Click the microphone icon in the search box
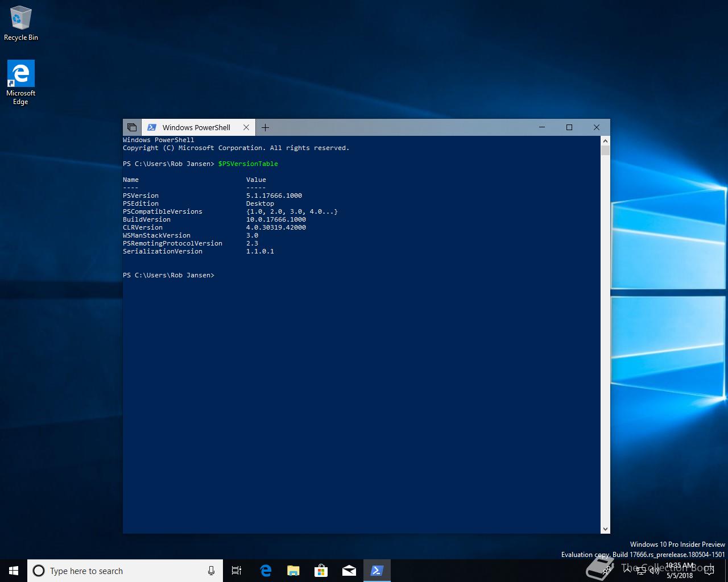 tap(211, 571)
